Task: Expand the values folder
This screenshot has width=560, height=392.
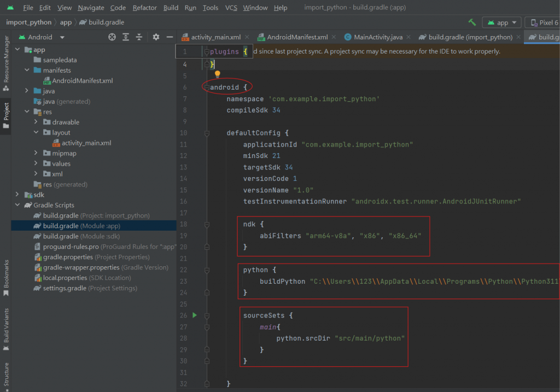Action: [x=36, y=163]
